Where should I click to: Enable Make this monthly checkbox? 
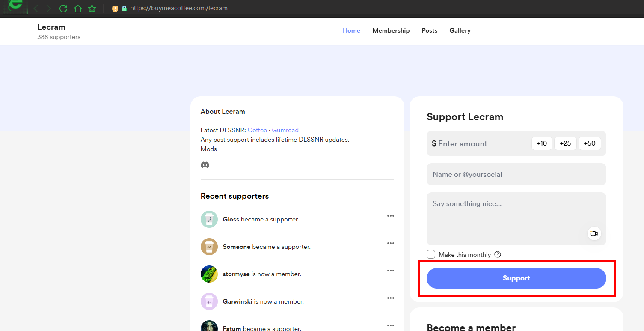[431, 254]
